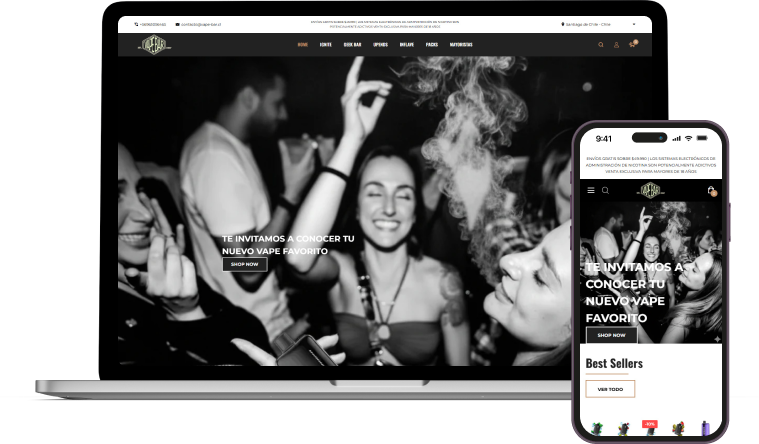Image resolution: width=759 pixels, height=444 pixels.
Task: Open the hamburger menu on the phone site
Action: 591,190
